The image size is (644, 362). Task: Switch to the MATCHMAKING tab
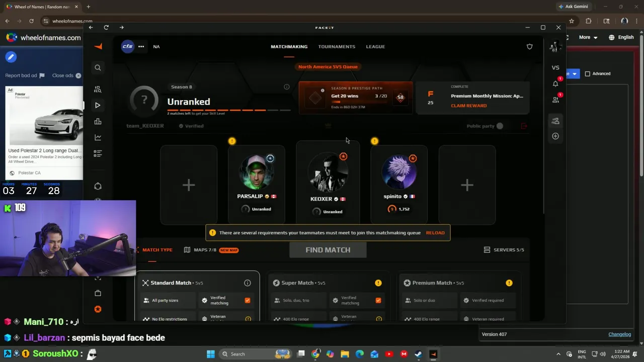(289, 46)
